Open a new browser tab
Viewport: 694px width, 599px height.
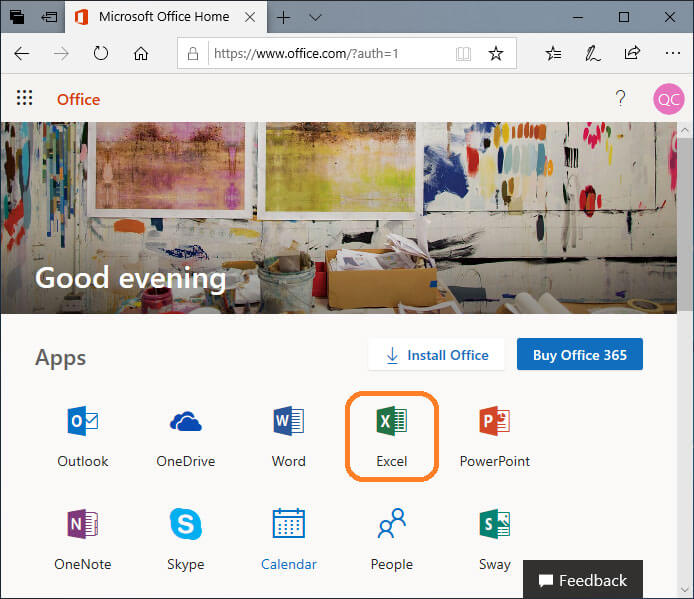283,17
